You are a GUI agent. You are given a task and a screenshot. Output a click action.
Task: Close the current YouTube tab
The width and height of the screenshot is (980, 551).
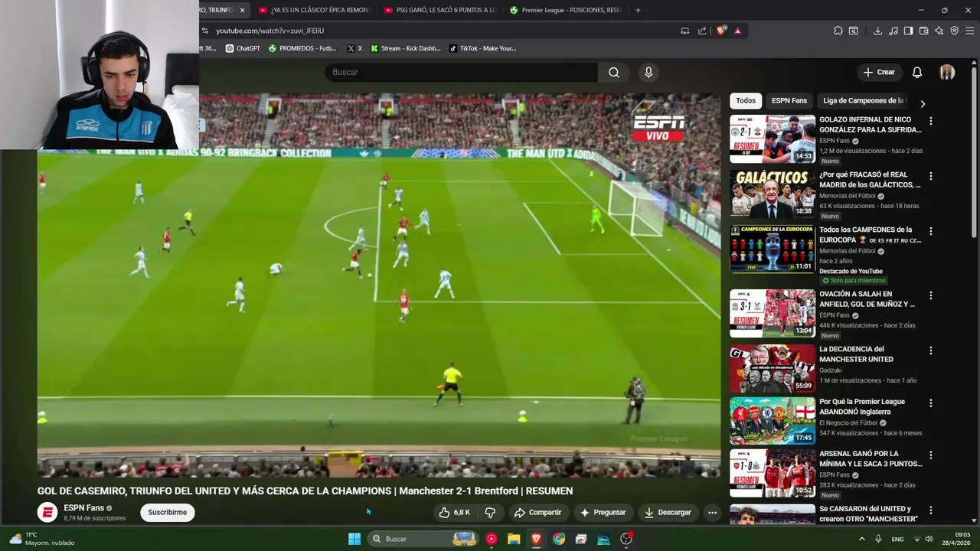(242, 10)
